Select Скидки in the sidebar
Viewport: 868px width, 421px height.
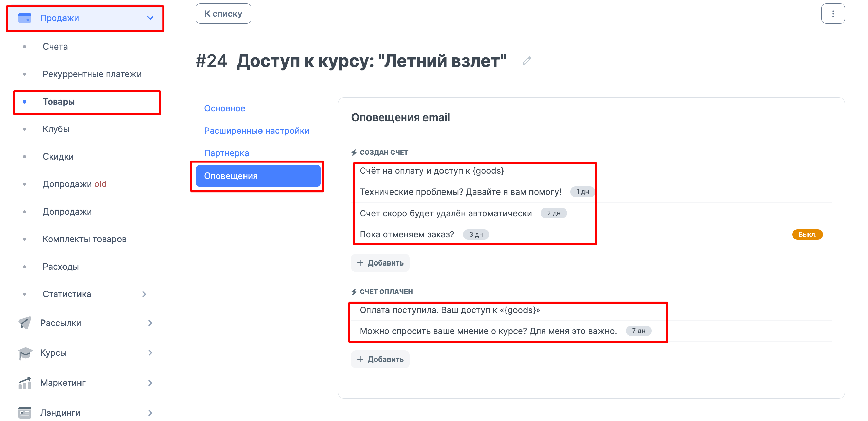(58, 157)
